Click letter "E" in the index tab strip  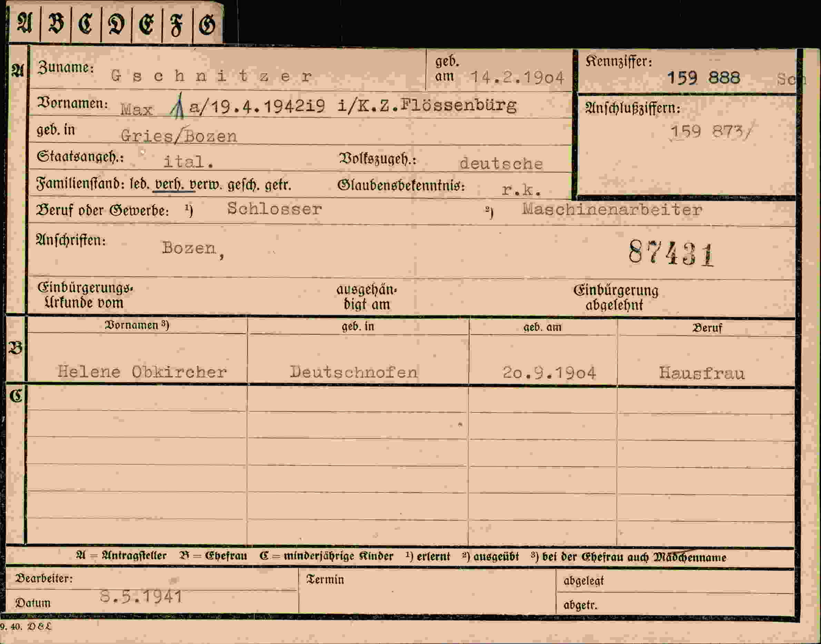(x=146, y=25)
